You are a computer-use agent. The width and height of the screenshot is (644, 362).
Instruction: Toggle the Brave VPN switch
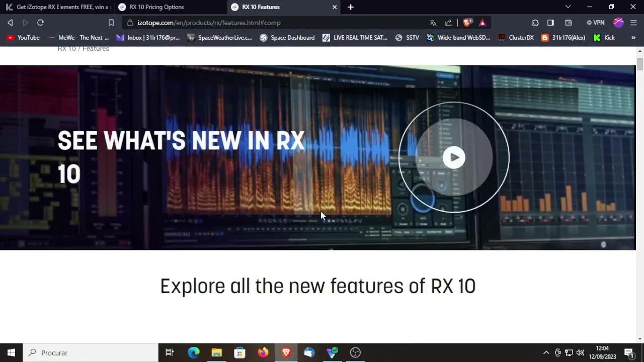click(x=595, y=22)
